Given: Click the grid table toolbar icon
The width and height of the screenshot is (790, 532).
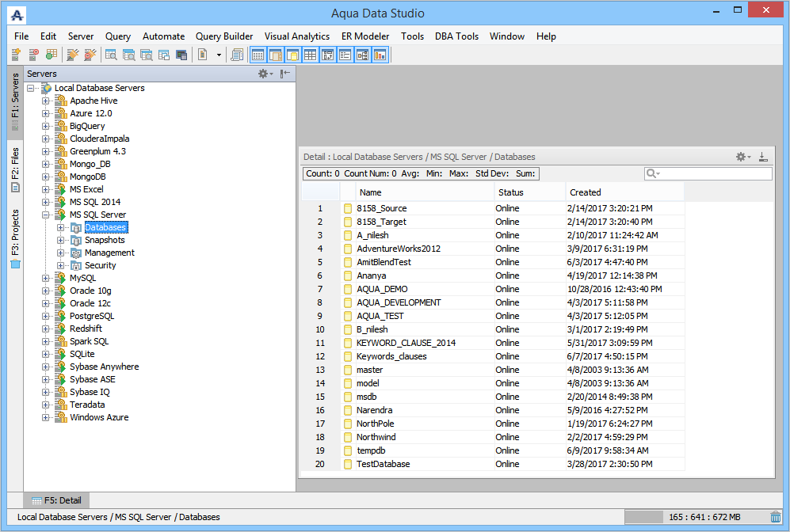Looking at the screenshot, I should click(310, 55).
